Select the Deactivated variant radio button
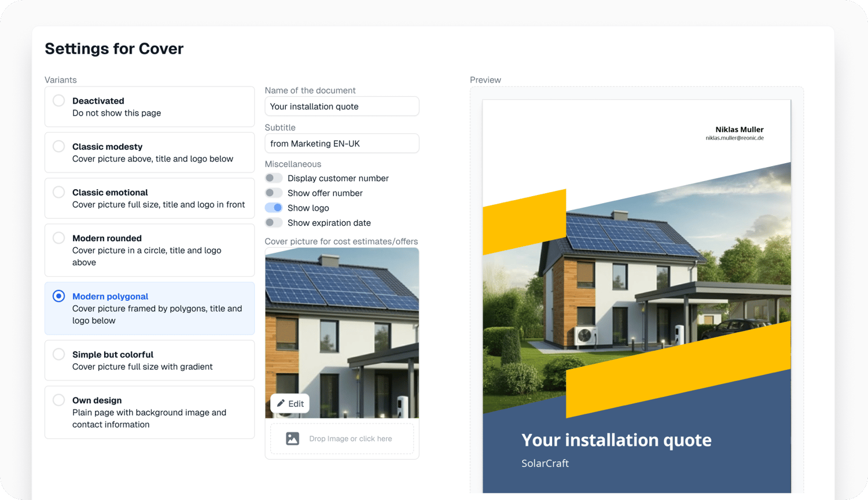 pos(59,101)
